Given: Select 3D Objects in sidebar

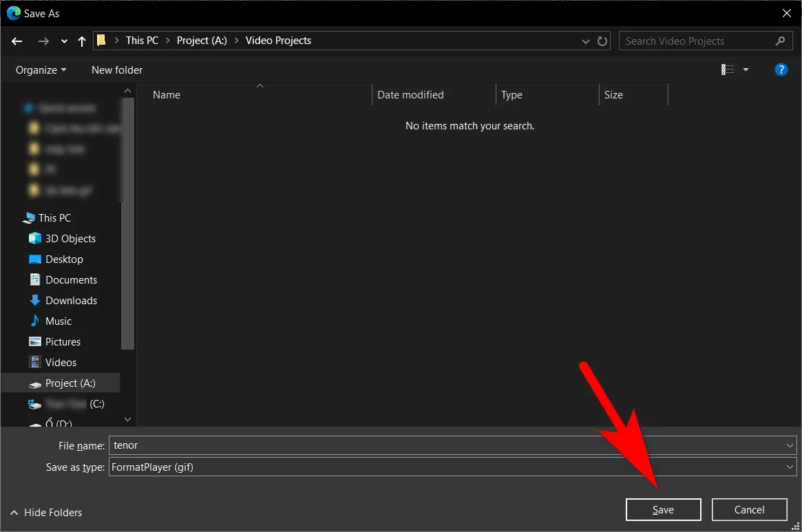Looking at the screenshot, I should 70,239.
